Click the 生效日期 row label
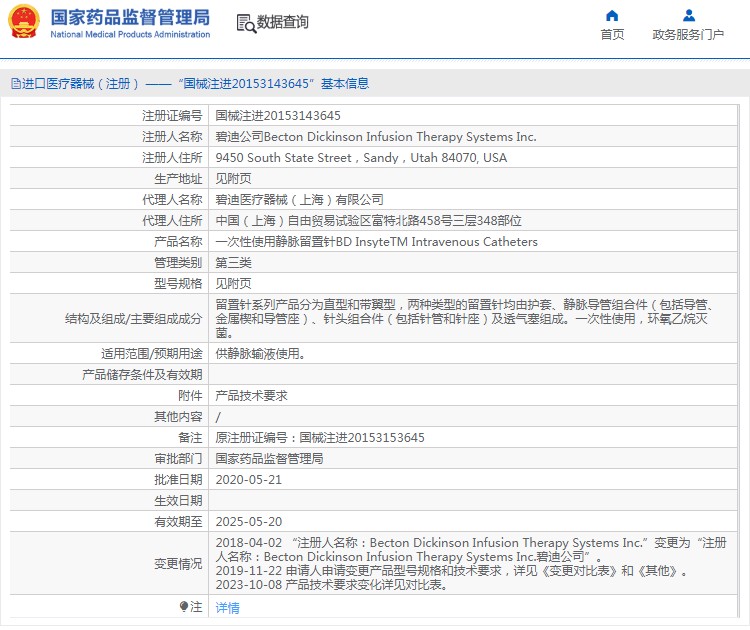Viewport: 750px width, 630px height. click(x=178, y=501)
